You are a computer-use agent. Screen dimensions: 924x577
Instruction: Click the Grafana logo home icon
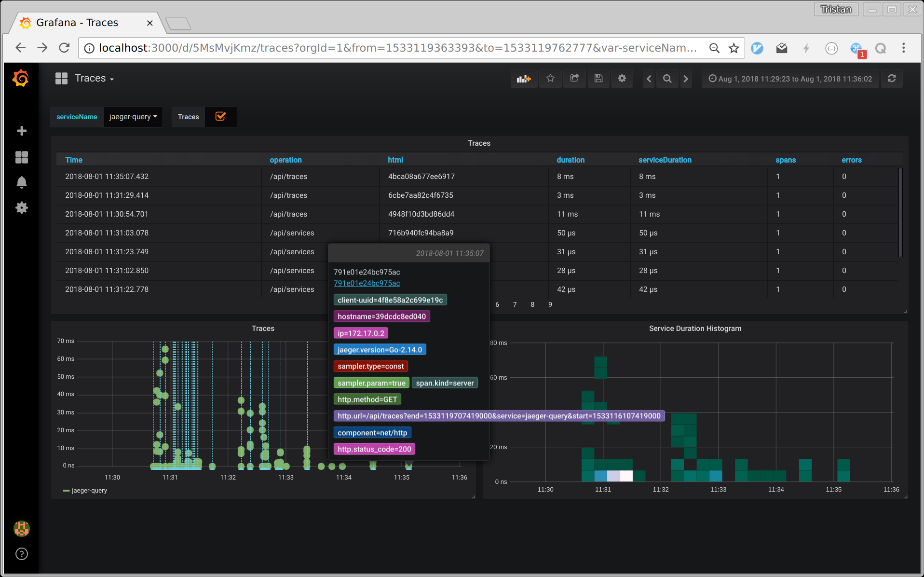(x=21, y=78)
